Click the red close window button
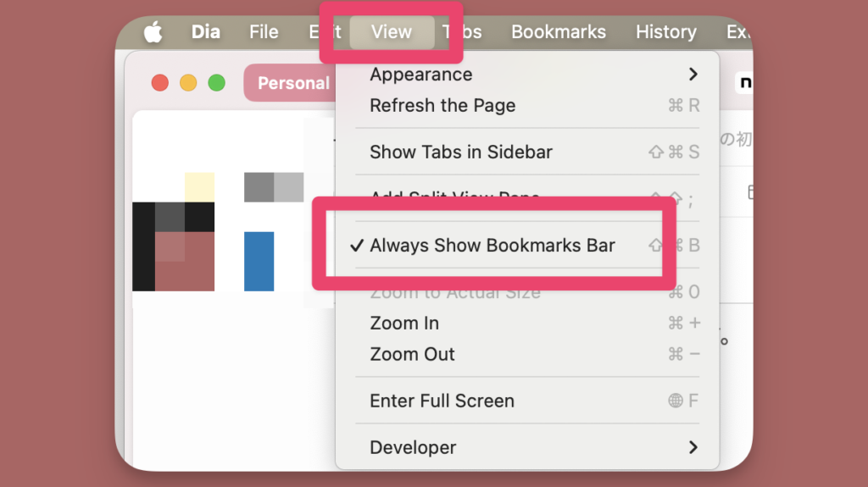Viewport: 868px width, 487px height. 159,83
